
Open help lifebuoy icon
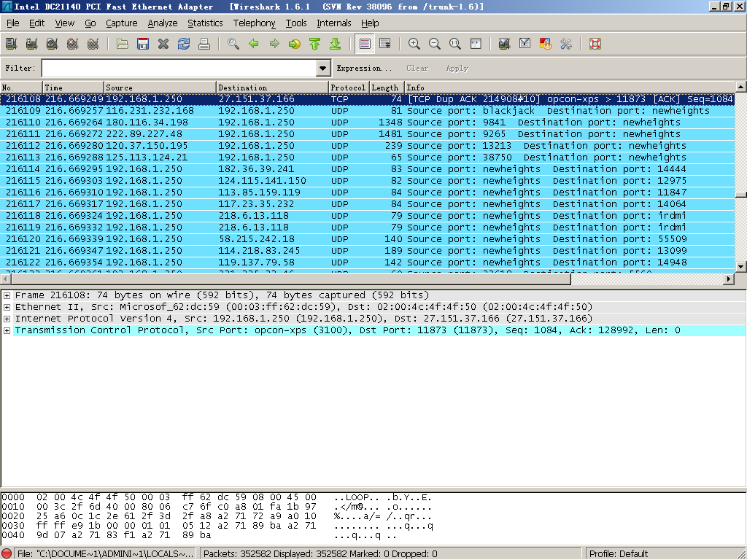tap(595, 44)
